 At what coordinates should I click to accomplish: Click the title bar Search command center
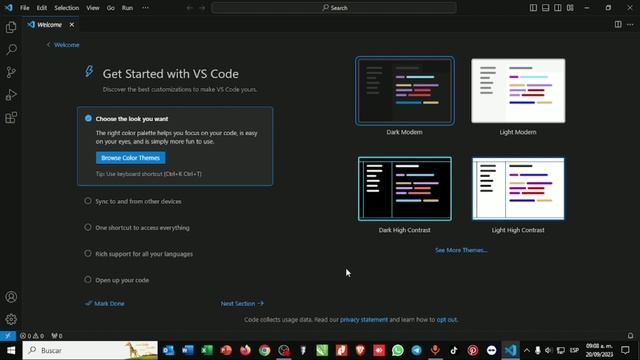point(334,8)
